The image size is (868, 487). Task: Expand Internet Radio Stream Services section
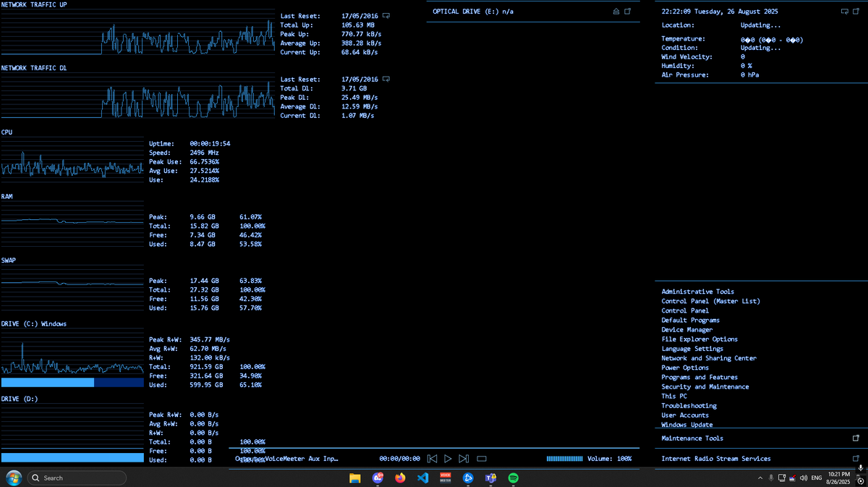(716, 459)
